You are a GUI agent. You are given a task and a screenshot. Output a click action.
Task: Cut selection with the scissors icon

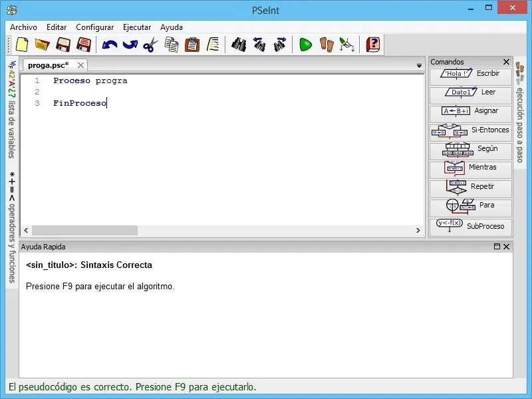(x=151, y=45)
